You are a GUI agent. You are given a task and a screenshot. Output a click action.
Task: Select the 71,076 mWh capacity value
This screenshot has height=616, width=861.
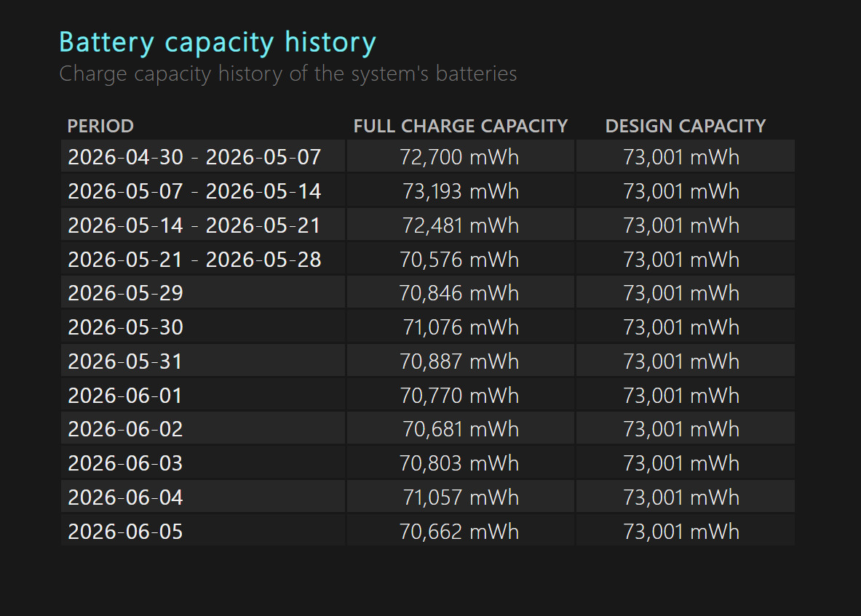pyautogui.click(x=460, y=327)
